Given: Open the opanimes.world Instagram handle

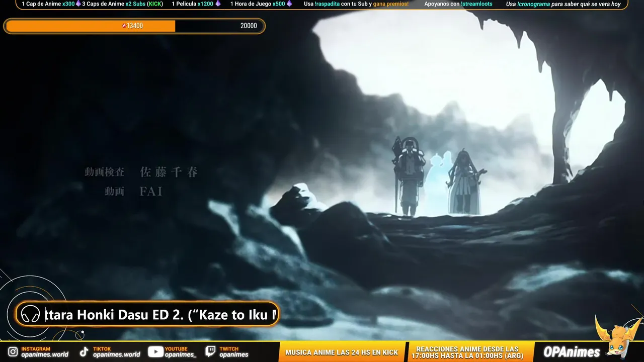Looking at the screenshot, I should point(45,354).
